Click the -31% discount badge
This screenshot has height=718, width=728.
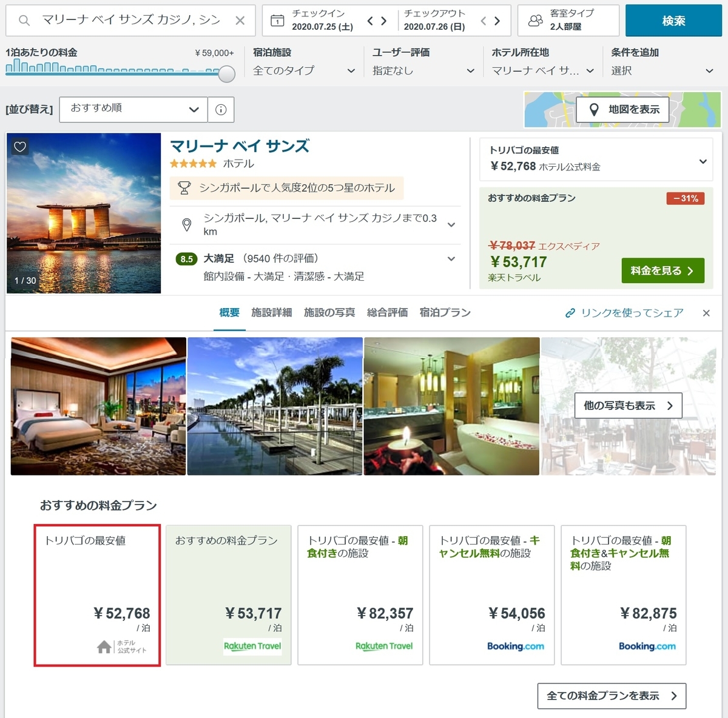coord(685,198)
